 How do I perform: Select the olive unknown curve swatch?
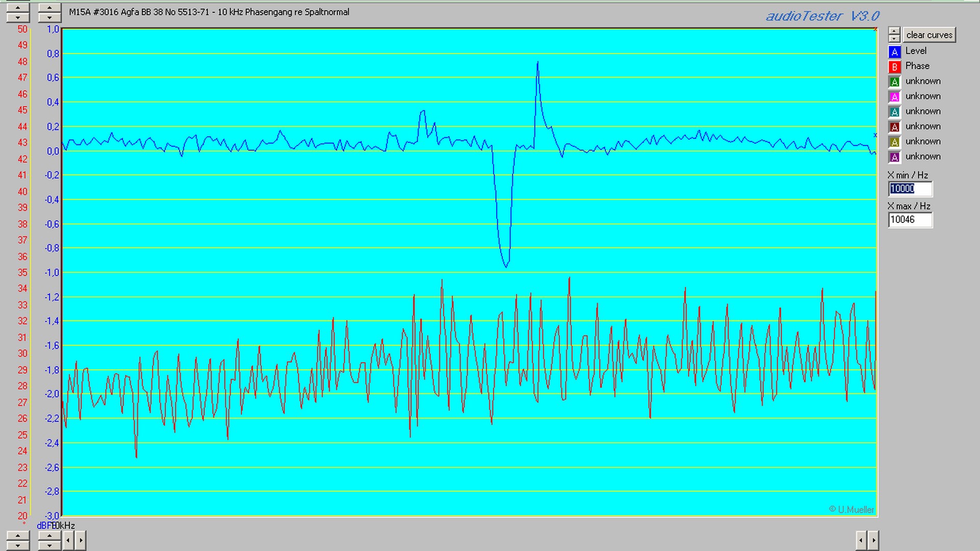(x=894, y=142)
